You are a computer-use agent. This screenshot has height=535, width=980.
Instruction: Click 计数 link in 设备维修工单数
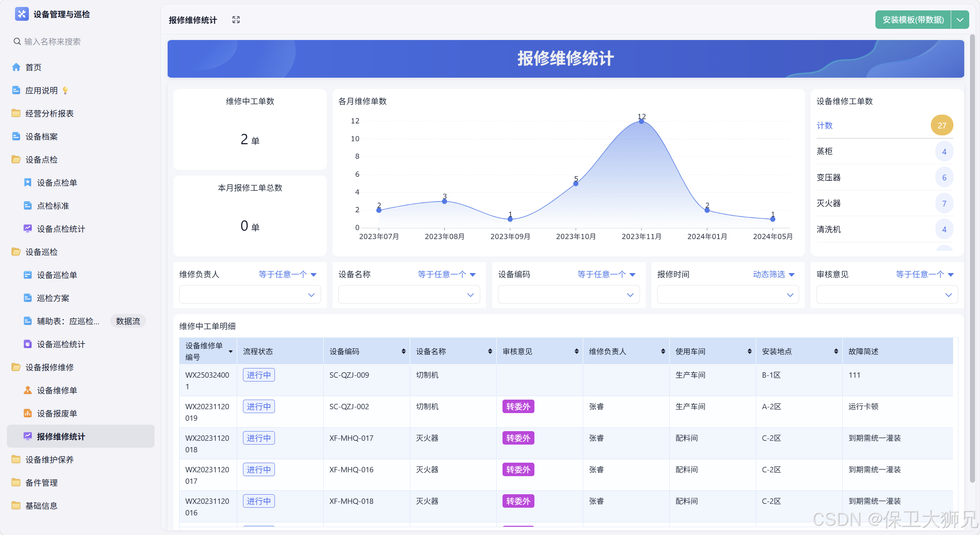tap(825, 126)
